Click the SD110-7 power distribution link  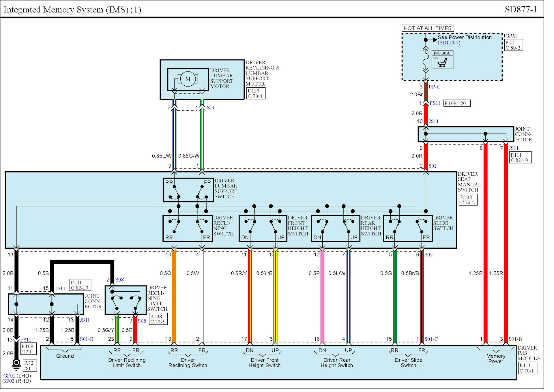(x=449, y=43)
